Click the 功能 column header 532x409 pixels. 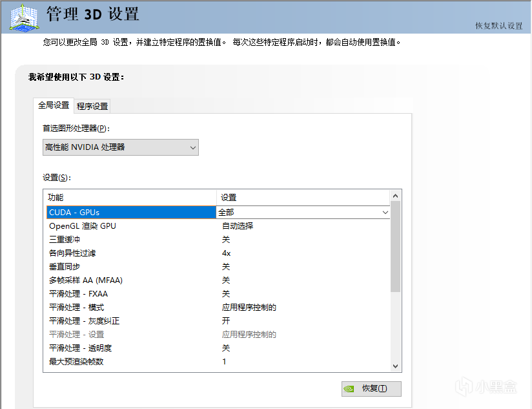pos(129,197)
